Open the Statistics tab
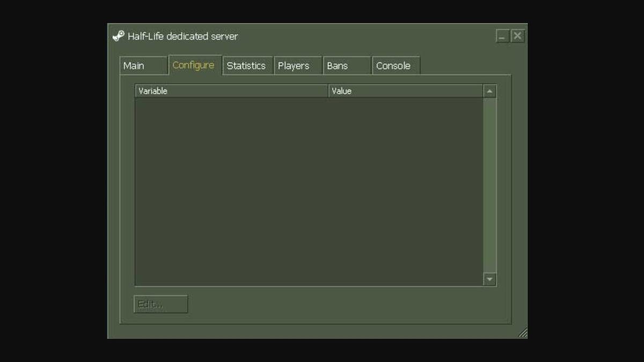 coord(247,65)
